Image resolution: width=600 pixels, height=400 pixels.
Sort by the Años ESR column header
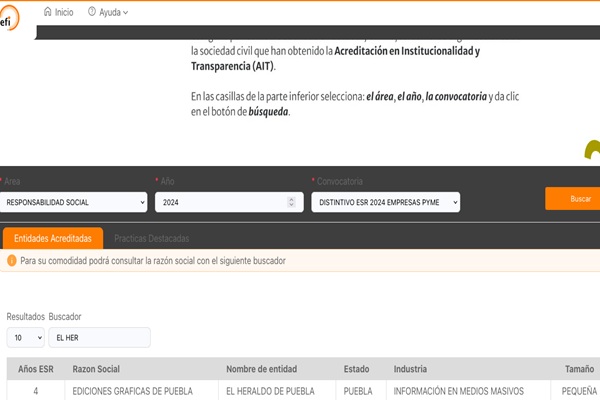(x=35, y=369)
